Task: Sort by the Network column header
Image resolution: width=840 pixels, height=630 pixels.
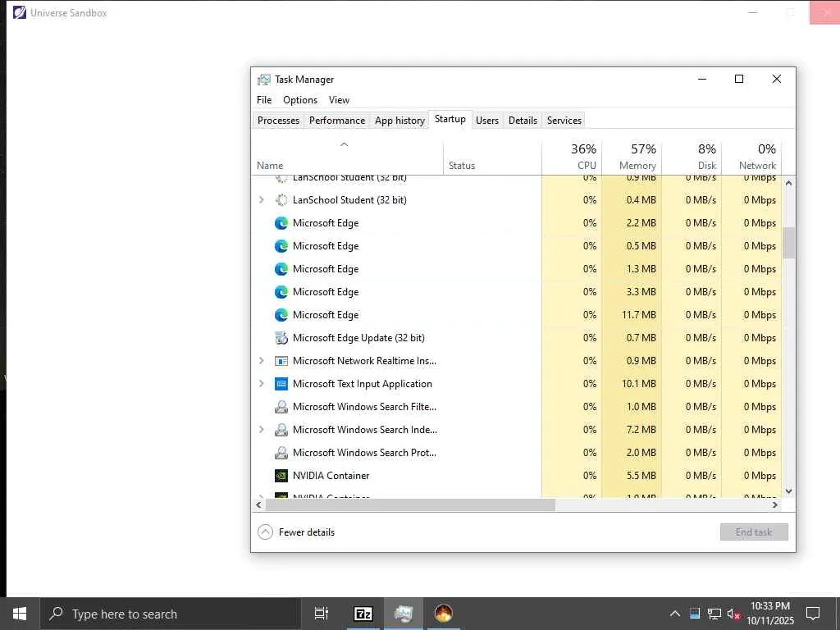Action: click(x=751, y=157)
